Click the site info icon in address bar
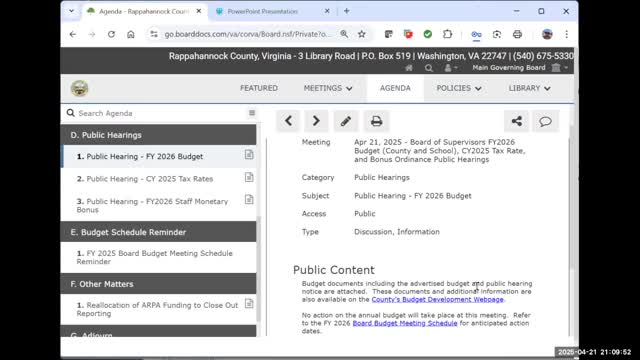The image size is (640, 360). pyautogui.click(x=153, y=34)
